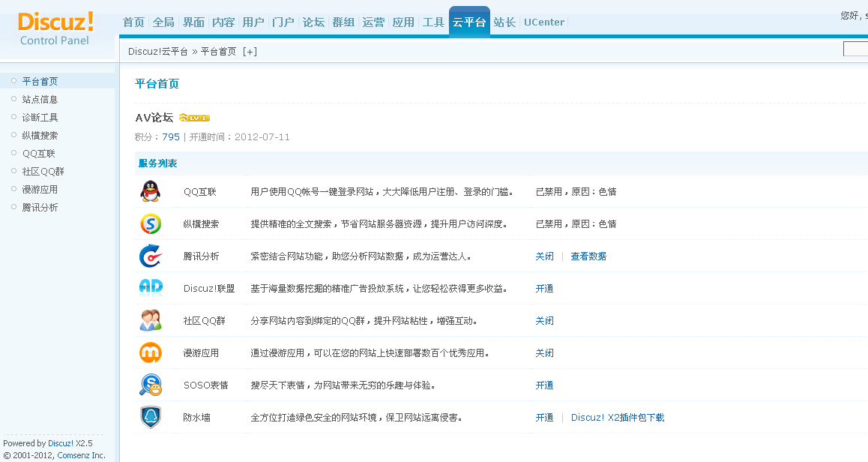Click the Discuz! X2插件包下载 link
The image size is (868, 462).
pyautogui.click(x=618, y=417)
